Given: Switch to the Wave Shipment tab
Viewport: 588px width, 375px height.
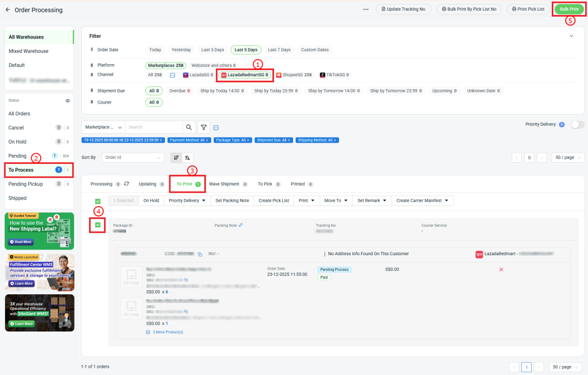Looking at the screenshot, I should 224,184.
